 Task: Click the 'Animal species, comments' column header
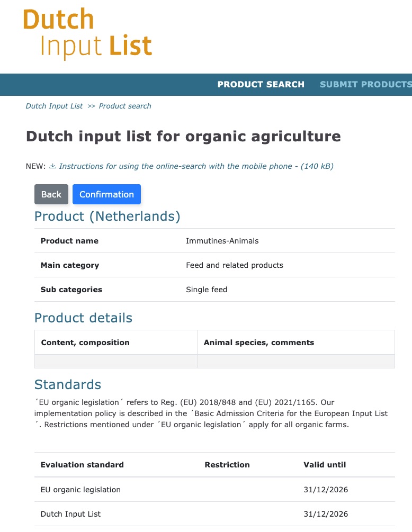258,342
